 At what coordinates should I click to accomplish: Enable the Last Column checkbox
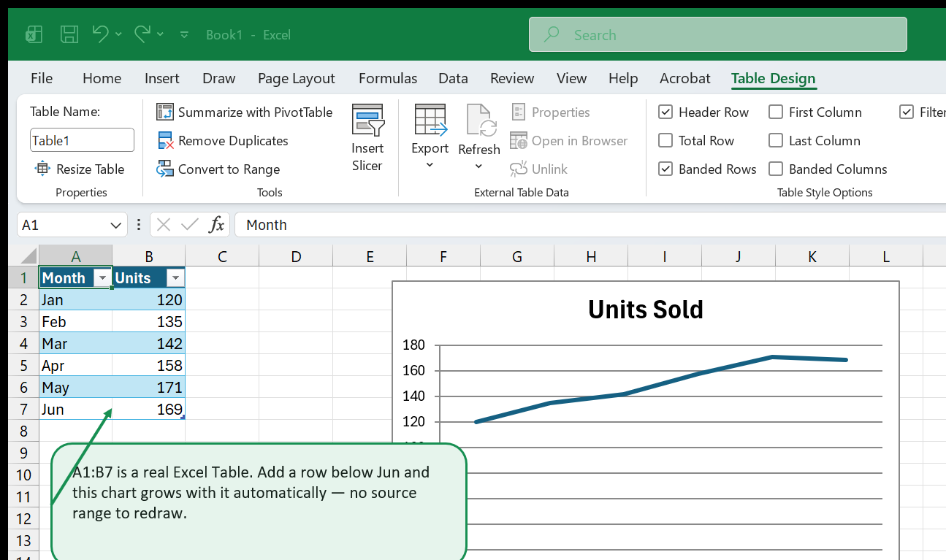click(x=776, y=141)
